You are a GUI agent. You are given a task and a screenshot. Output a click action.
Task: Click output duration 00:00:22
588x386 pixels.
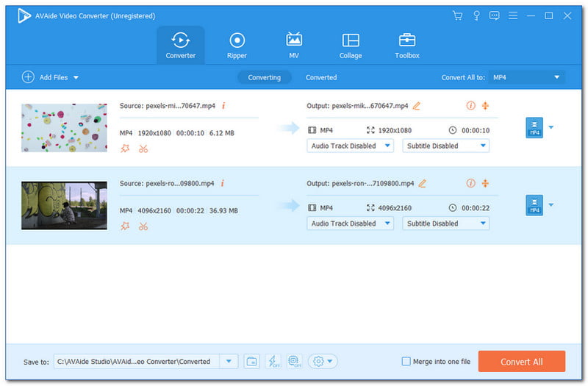(475, 208)
